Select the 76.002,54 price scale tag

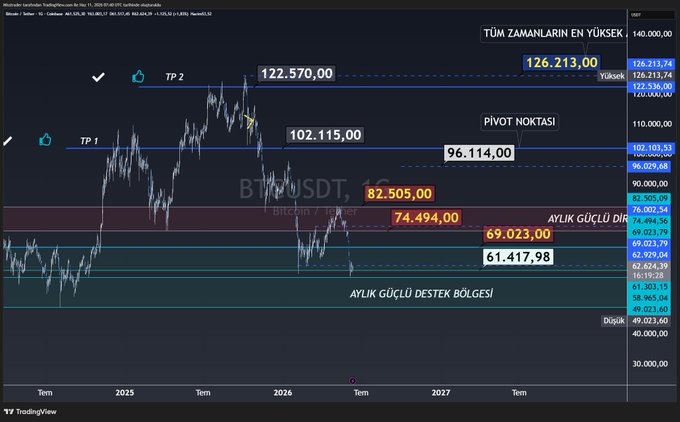pos(650,209)
